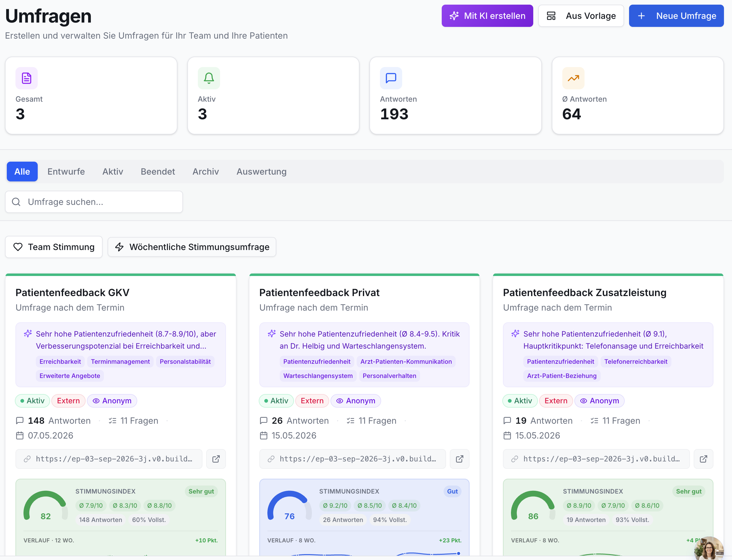Open external link for Patientenfeedback GKV survey
The height and width of the screenshot is (560, 732).
216,459
